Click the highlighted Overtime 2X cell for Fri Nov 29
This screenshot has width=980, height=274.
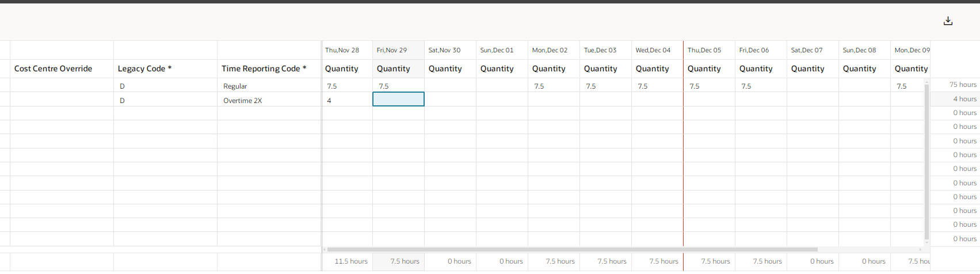click(x=398, y=99)
